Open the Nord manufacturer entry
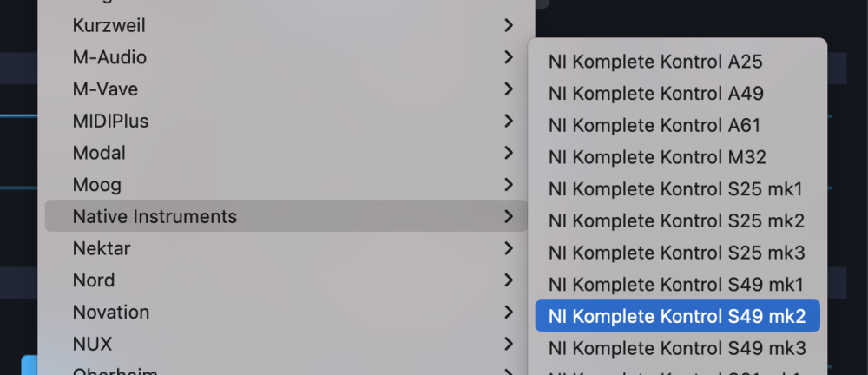Viewport: 868px width, 375px height. coord(286,280)
